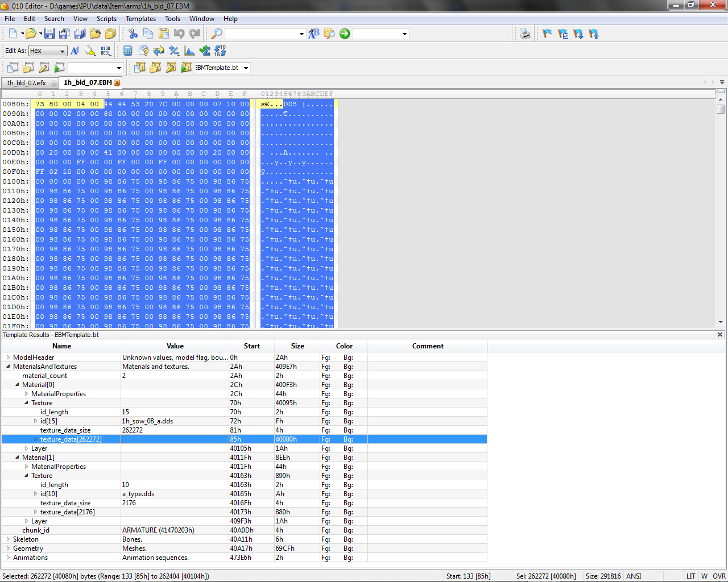Click the hex editor vertical scrollbar thumb
The image size is (728, 582).
point(721,109)
